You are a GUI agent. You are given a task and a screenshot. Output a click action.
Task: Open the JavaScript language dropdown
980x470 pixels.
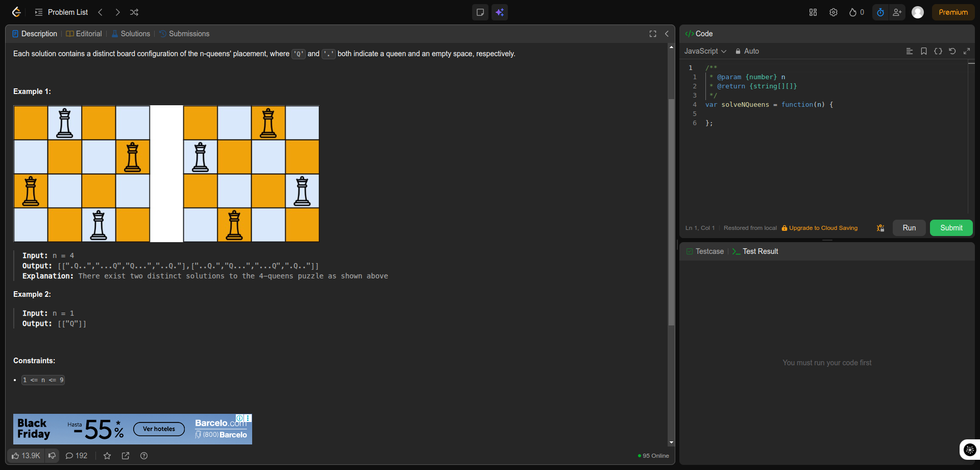point(705,51)
